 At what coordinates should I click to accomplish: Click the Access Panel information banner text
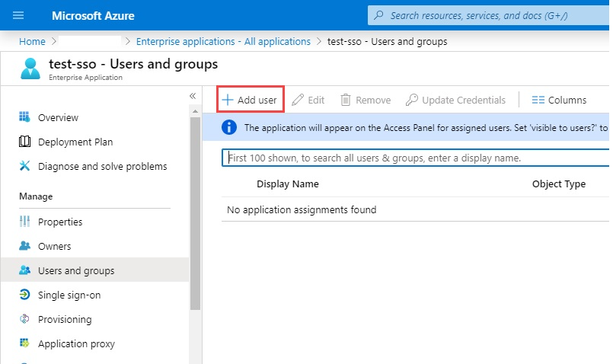pos(426,128)
